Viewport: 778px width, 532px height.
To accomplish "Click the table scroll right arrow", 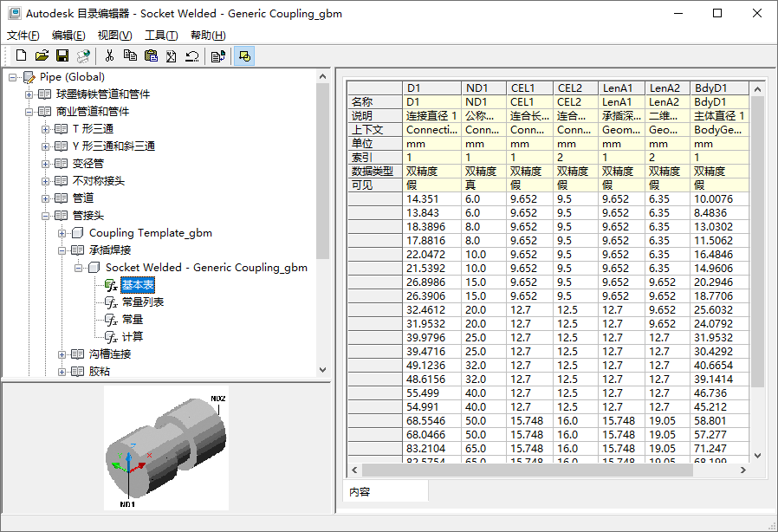I will point(742,470).
